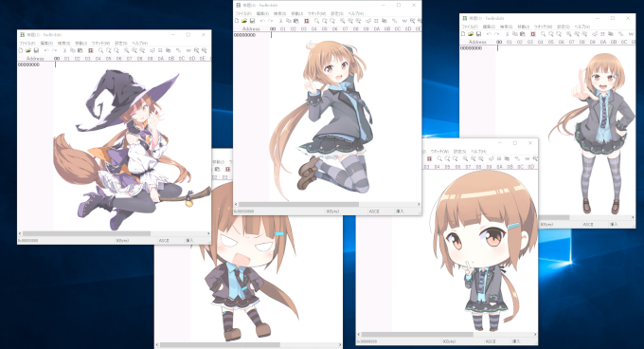Image resolution: width=644 pixels, height=349 pixels.
Task: Open ヘルプ(H) menu in pointing girl window
Action: click(x=582, y=27)
